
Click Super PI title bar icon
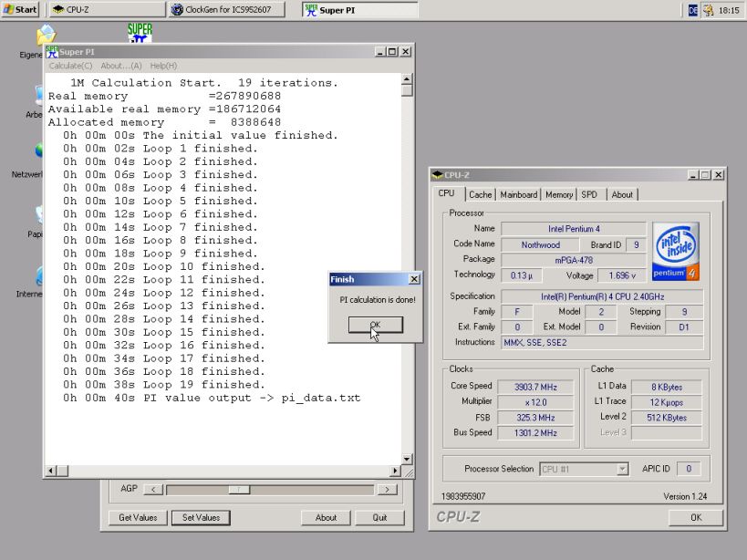[52, 51]
